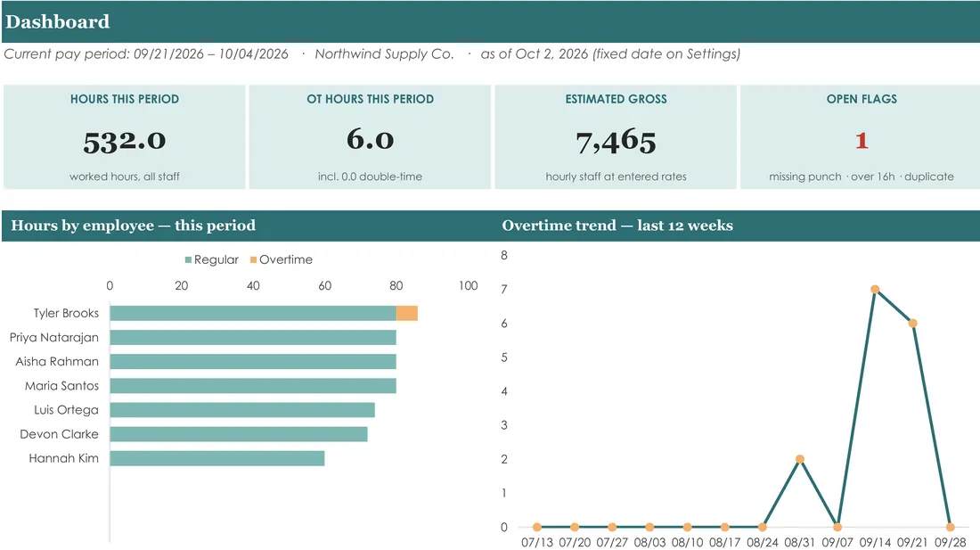Click Hannah Kim's hours bar
The width and height of the screenshot is (980, 550).
(x=217, y=458)
